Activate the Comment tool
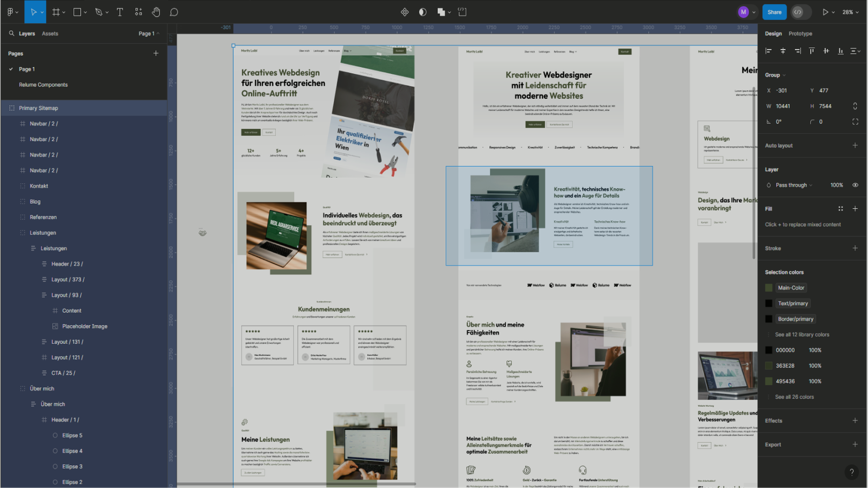The width and height of the screenshot is (868, 488). (174, 12)
